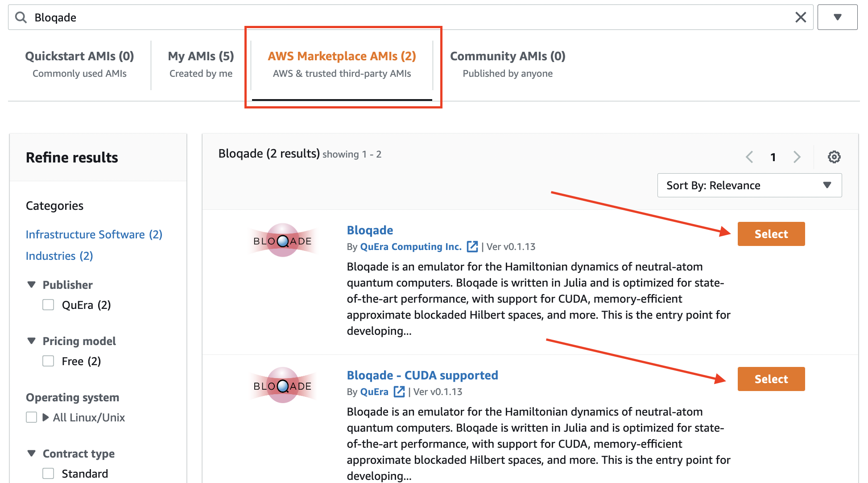
Task: Open the Infrastructure Software category link
Action: tap(94, 234)
